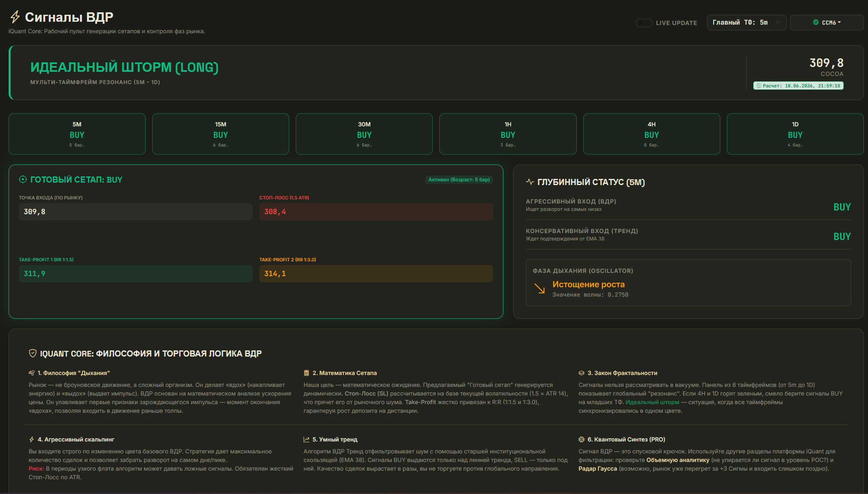
Task: Click the pulse icon beside ГЛУБИННЫЙ СТАТУС
Action: pyautogui.click(x=530, y=182)
